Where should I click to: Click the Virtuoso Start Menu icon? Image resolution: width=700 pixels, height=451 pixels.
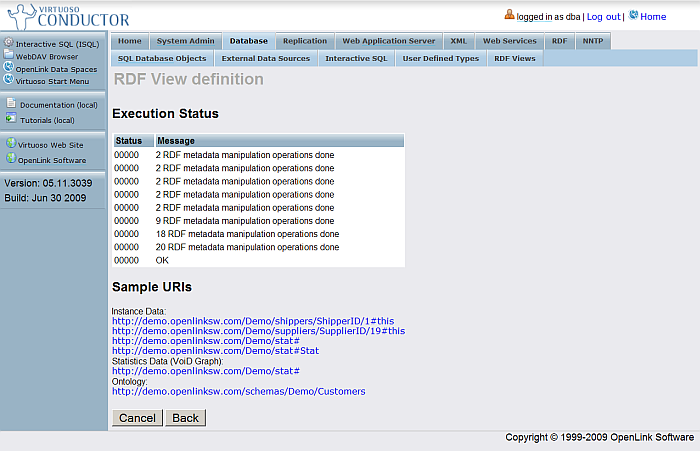[x=9, y=81]
